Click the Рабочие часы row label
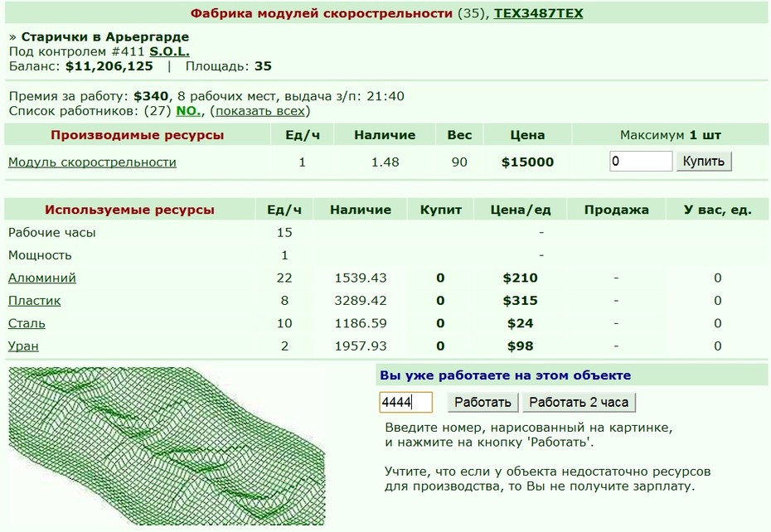The image size is (771, 532). (52, 233)
